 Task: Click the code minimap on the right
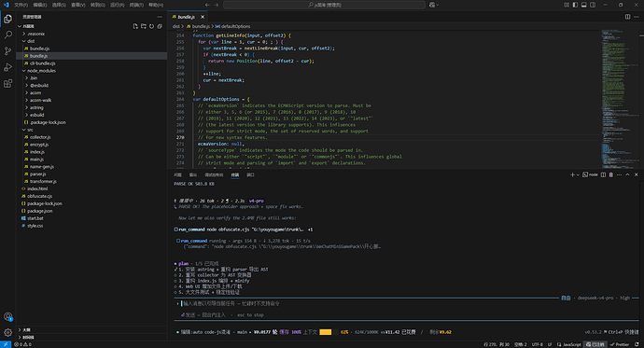tap(619, 99)
